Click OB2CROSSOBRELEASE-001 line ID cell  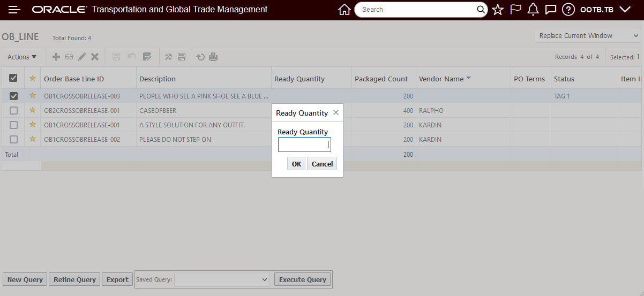click(82, 111)
